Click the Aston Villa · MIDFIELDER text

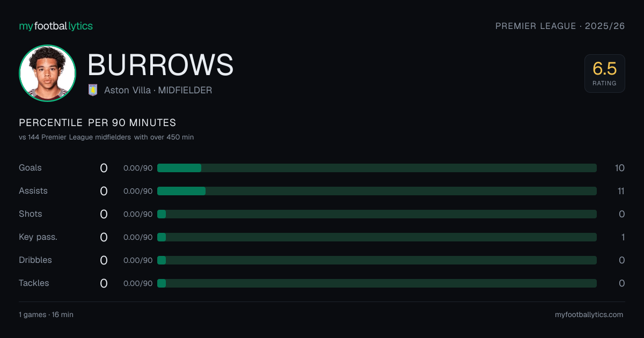pyautogui.click(x=158, y=90)
